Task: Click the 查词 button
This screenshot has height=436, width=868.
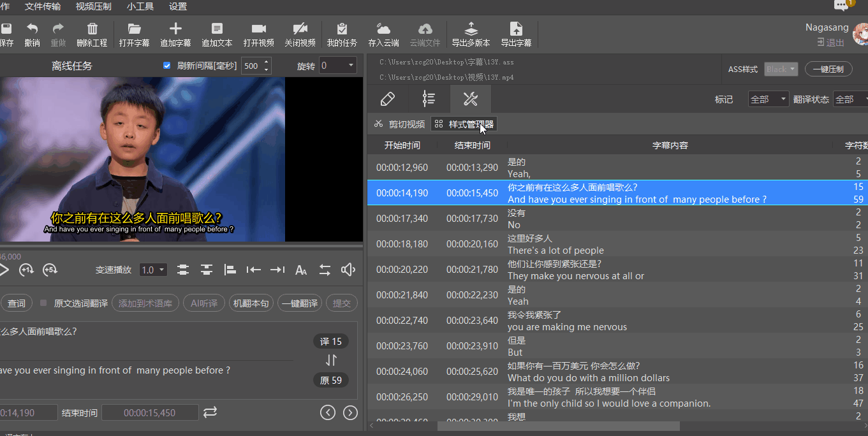Action: tap(17, 303)
